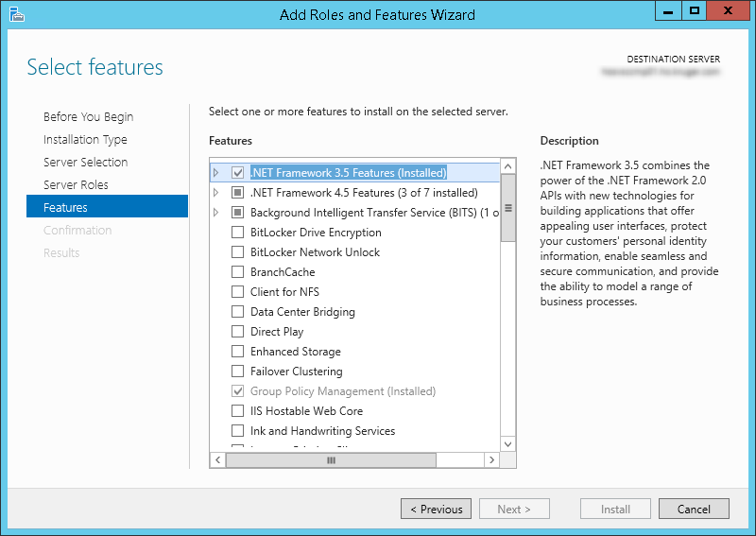Screen dimensions: 756x536
Task: Select 'BitLocker Network Unlock' row text
Action: click(x=315, y=252)
